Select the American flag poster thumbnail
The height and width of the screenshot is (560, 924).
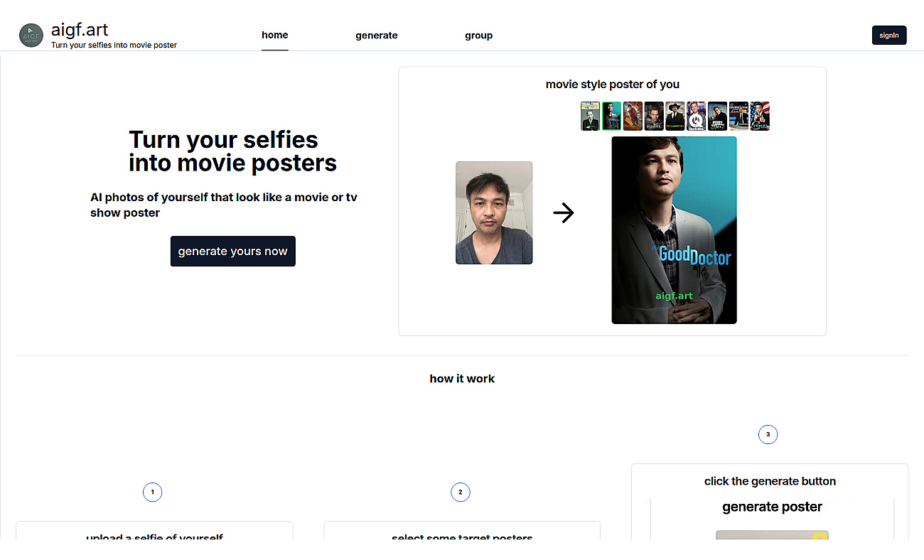click(760, 116)
